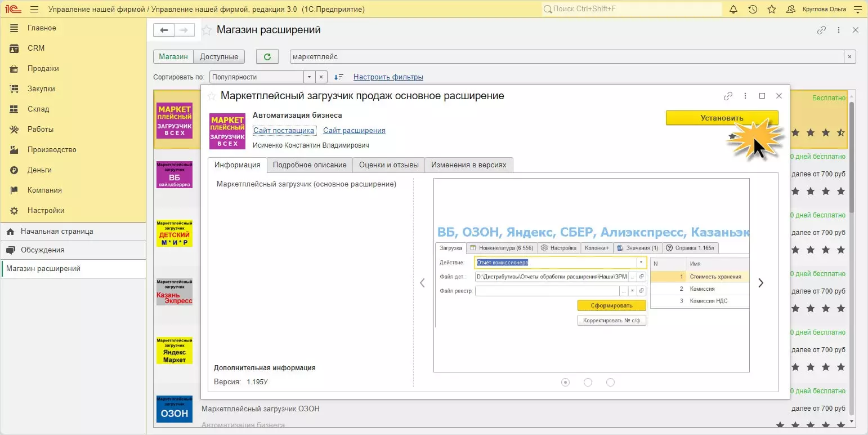Image resolution: width=868 pixels, height=435 pixels.
Task: Add Магазин расширений page to favorites
Action: 207,30
